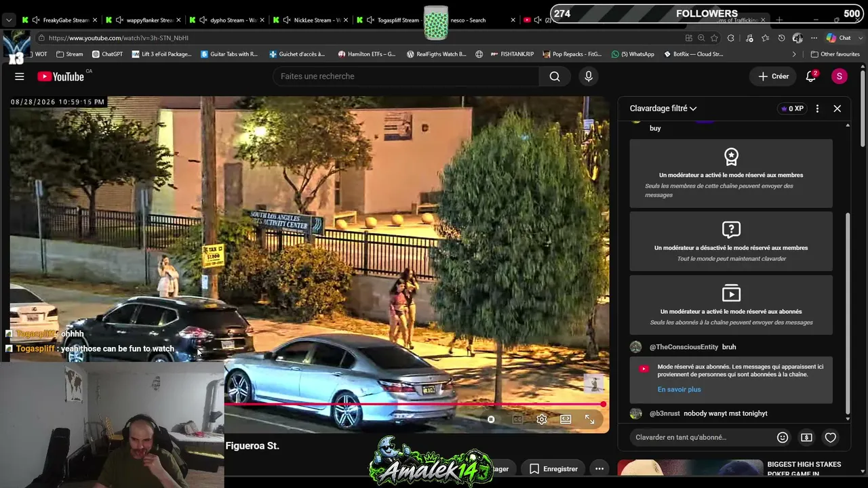Open browser settings and more menu
Image resolution: width=868 pixels, height=488 pixels.
[x=814, y=38]
